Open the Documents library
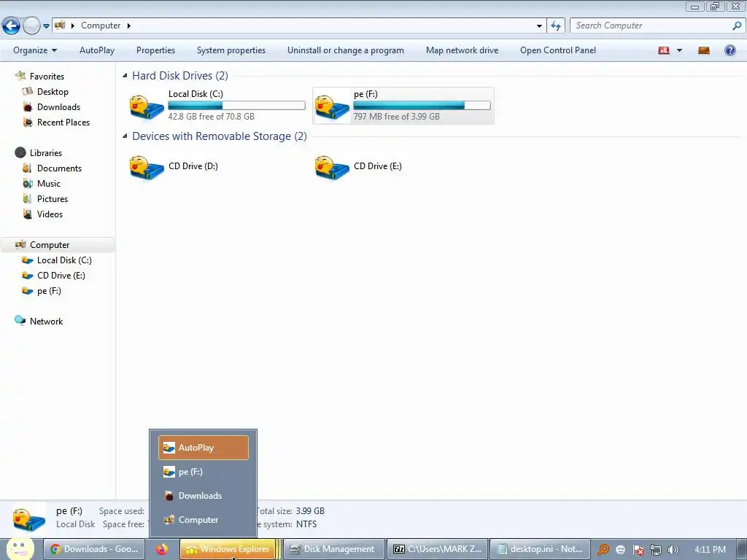The width and height of the screenshot is (747, 560). tap(59, 168)
